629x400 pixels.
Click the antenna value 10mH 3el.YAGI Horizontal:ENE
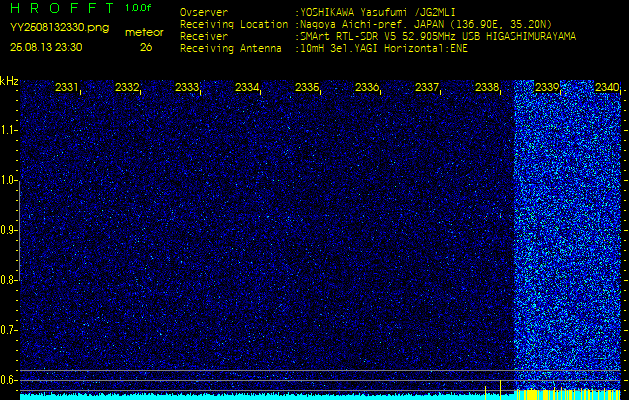[384, 49]
